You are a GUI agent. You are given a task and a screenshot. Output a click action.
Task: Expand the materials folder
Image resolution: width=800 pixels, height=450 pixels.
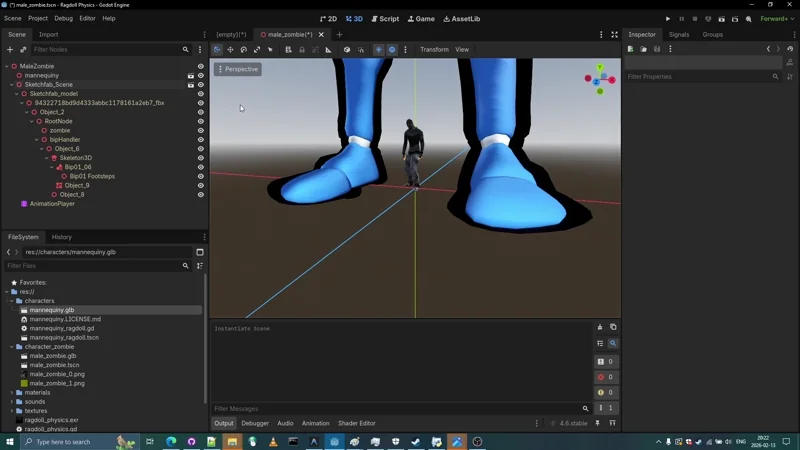point(12,393)
